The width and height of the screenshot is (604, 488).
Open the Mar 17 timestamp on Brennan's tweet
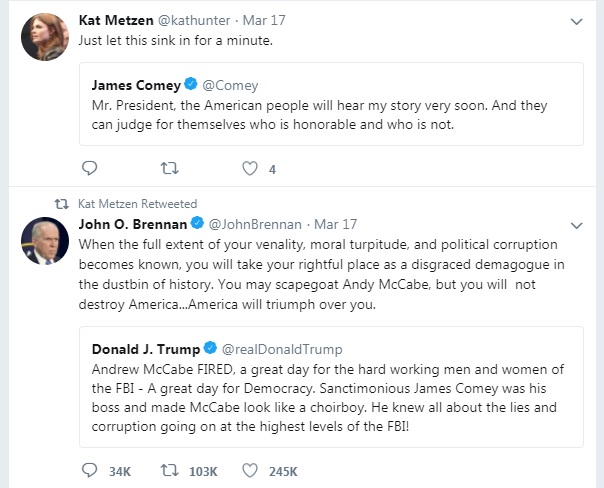(x=336, y=224)
